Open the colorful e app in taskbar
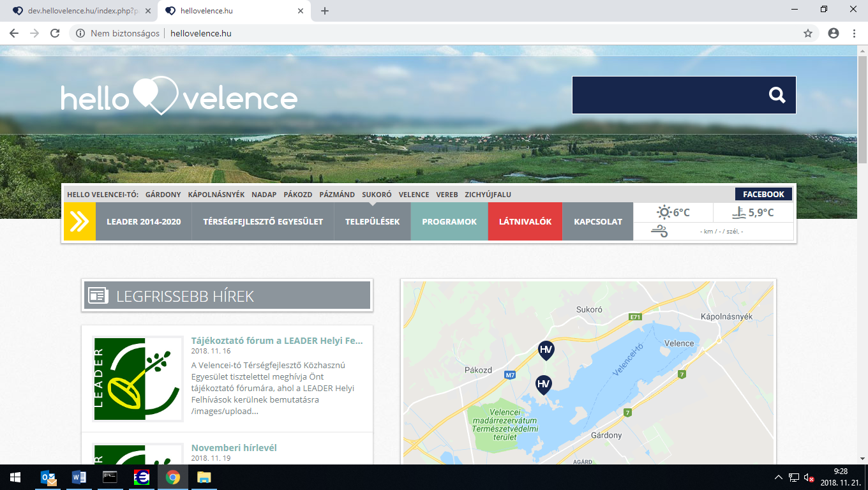The width and height of the screenshot is (868, 490). click(x=142, y=477)
